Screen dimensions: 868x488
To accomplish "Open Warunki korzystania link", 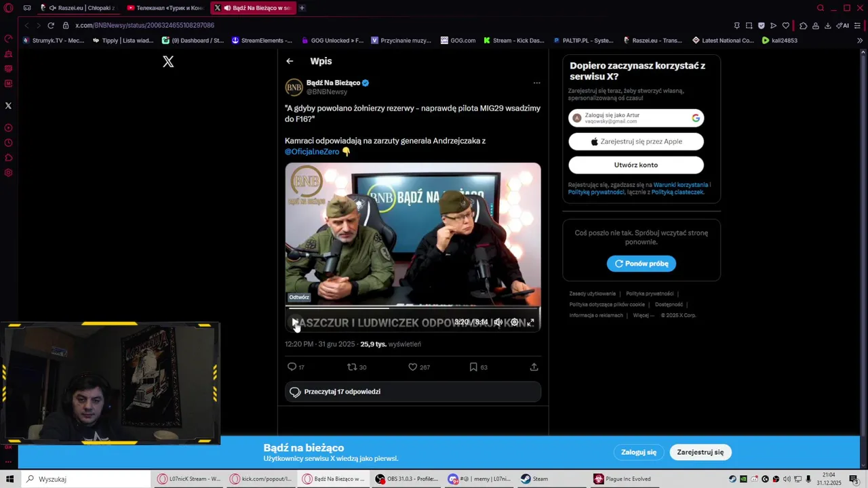I will (681, 185).
